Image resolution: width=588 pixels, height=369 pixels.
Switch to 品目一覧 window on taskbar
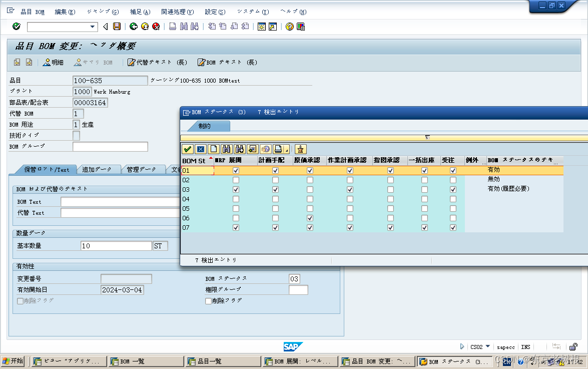coord(224,361)
